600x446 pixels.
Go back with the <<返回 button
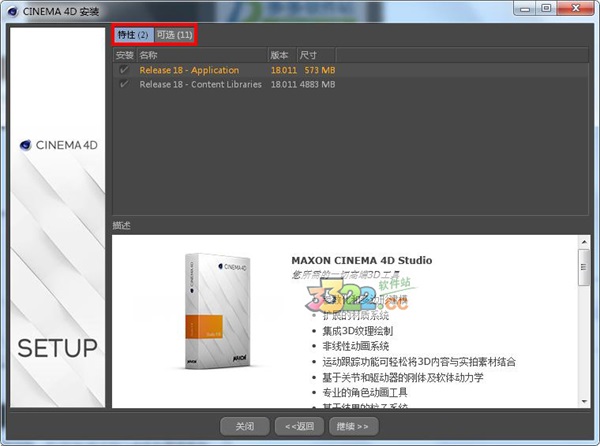point(299,426)
